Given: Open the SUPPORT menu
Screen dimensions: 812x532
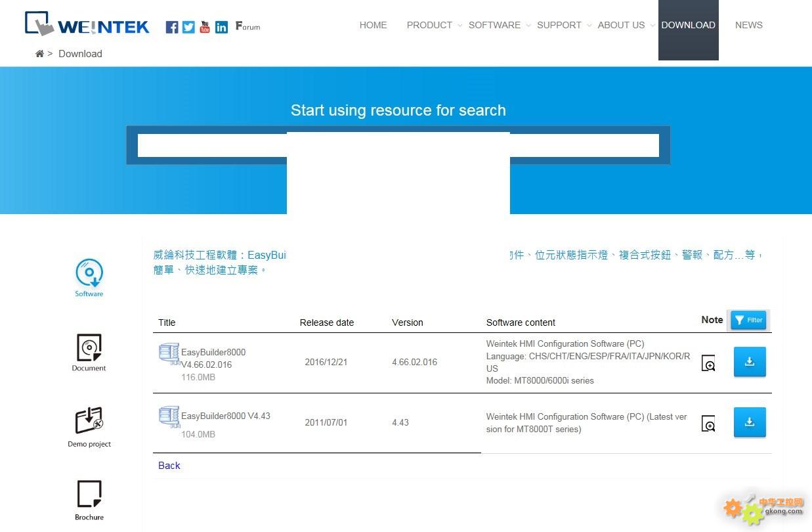Looking at the screenshot, I should pos(559,25).
